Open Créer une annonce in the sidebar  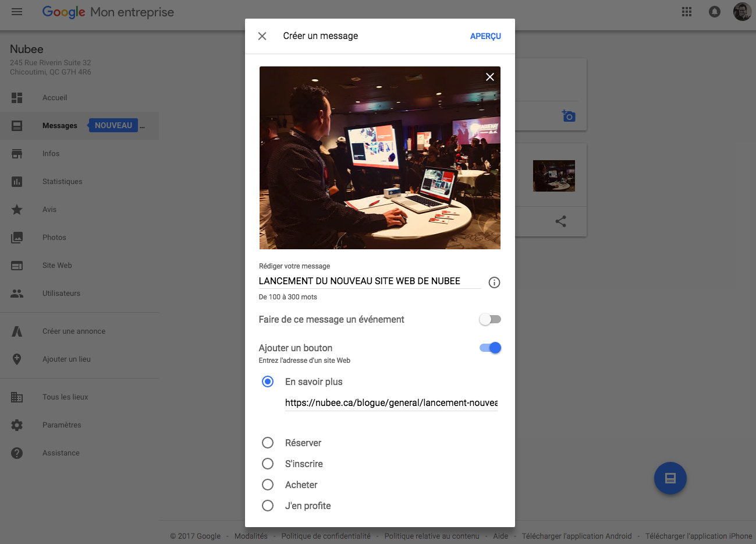point(74,331)
